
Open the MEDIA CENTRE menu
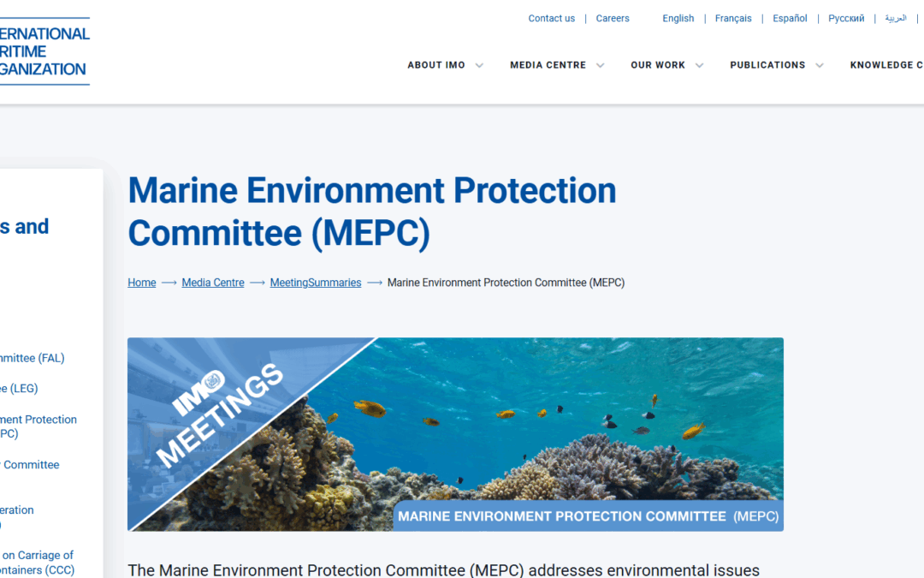pos(548,64)
